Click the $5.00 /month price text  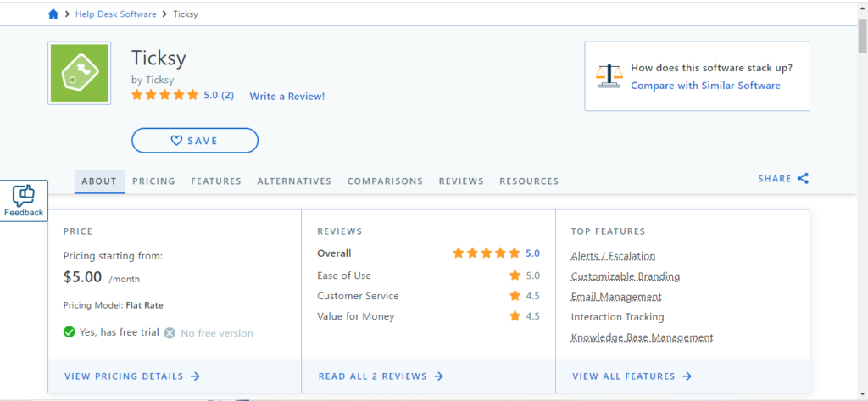point(102,277)
